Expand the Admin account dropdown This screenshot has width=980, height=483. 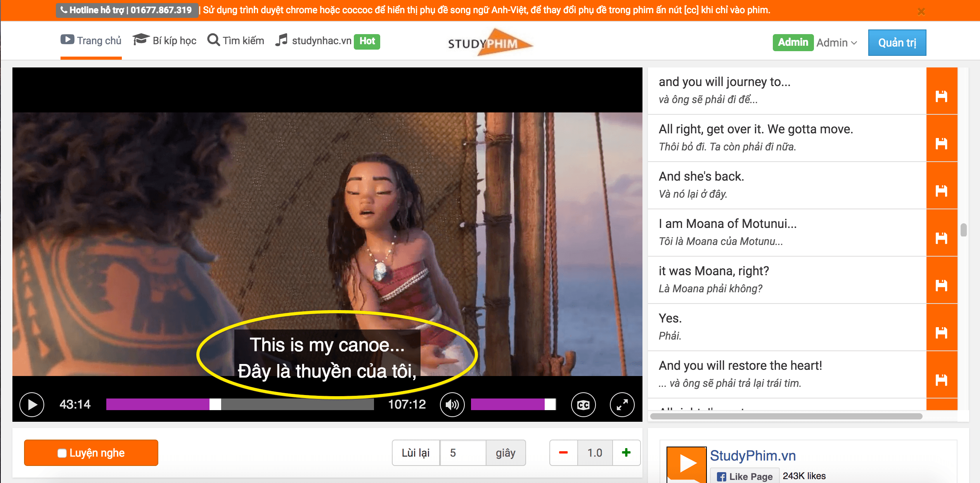[836, 43]
